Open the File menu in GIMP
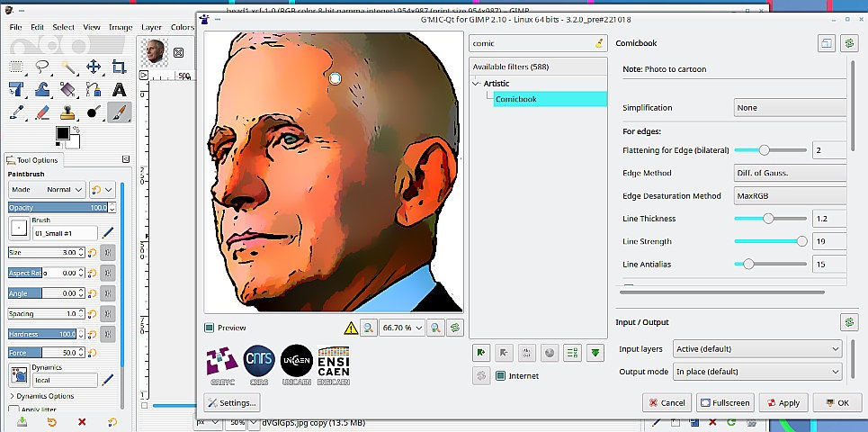 pyautogui.click(x=15, y=27)
